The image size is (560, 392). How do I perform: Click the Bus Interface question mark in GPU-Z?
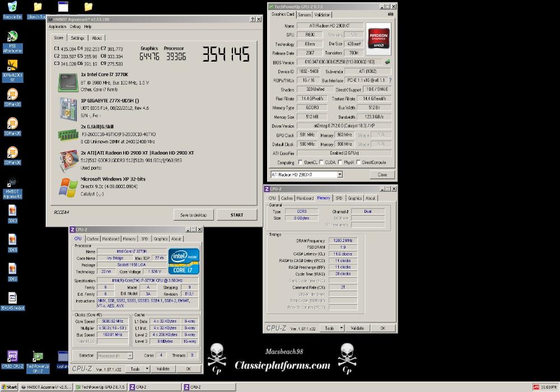[390, 80]
